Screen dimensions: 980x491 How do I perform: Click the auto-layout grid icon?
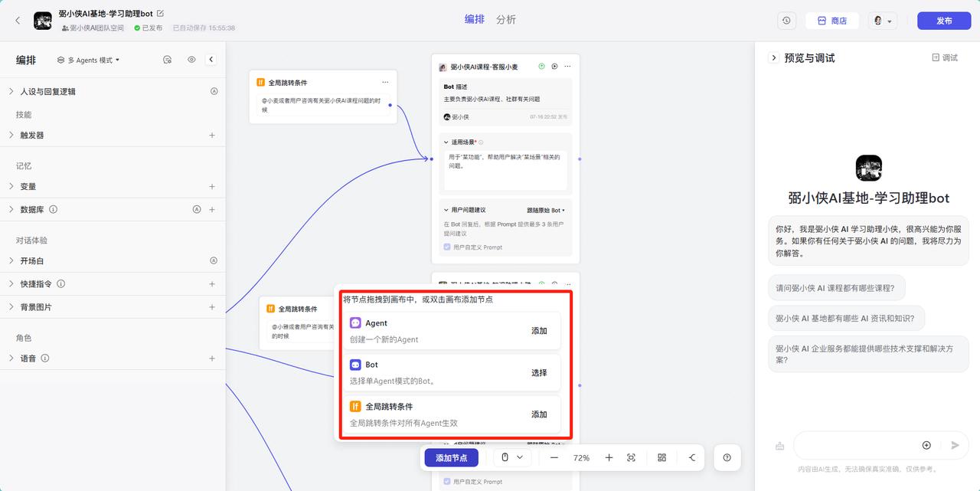coord(661,457)
